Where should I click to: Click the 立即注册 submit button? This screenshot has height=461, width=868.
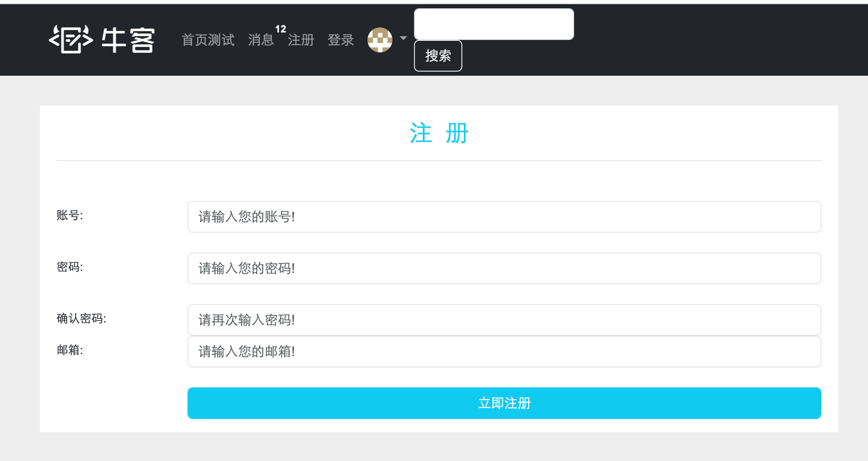(x=504, y=403)
